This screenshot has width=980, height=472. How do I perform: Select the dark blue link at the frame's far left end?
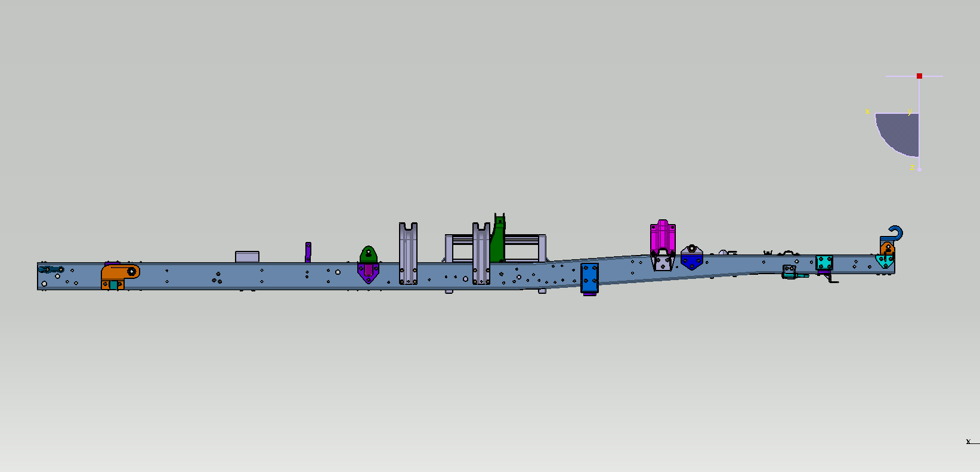point(51,269)
